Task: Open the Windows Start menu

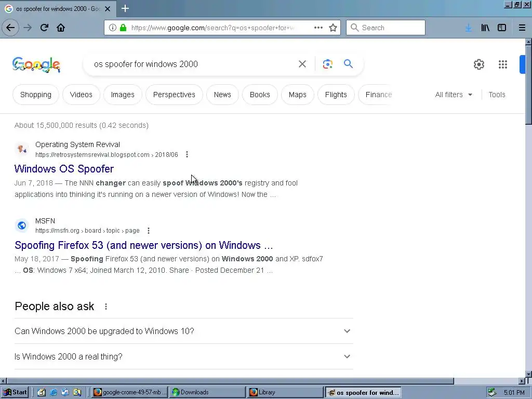Action: click(x=15, y=392)
